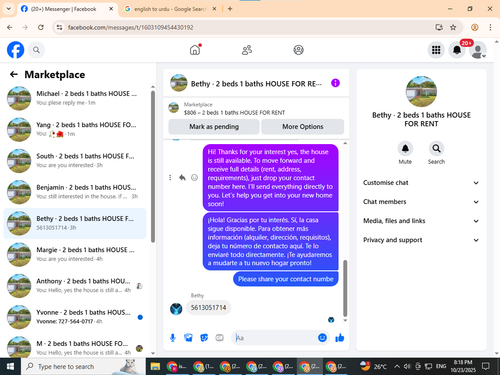
Task: Record a voice clip with microphone icon
Action: point(173,338)
